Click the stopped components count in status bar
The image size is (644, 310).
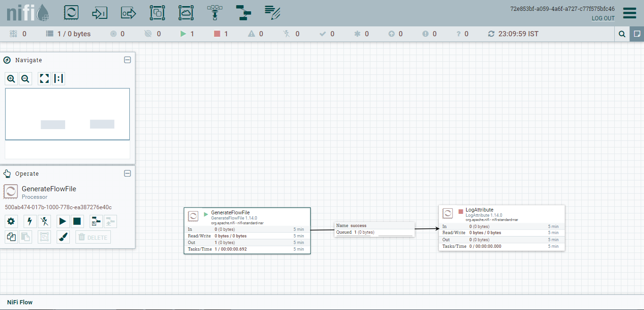click(221, 34)
